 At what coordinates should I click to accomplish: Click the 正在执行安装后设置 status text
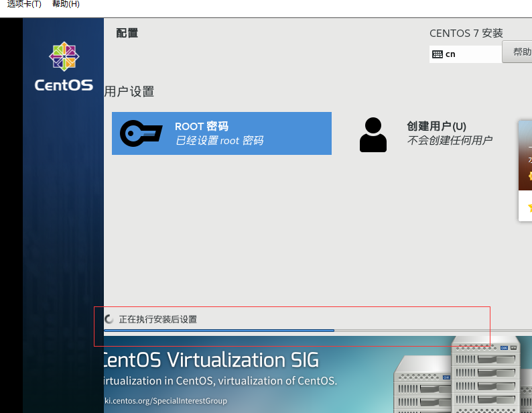pos(157,319)
